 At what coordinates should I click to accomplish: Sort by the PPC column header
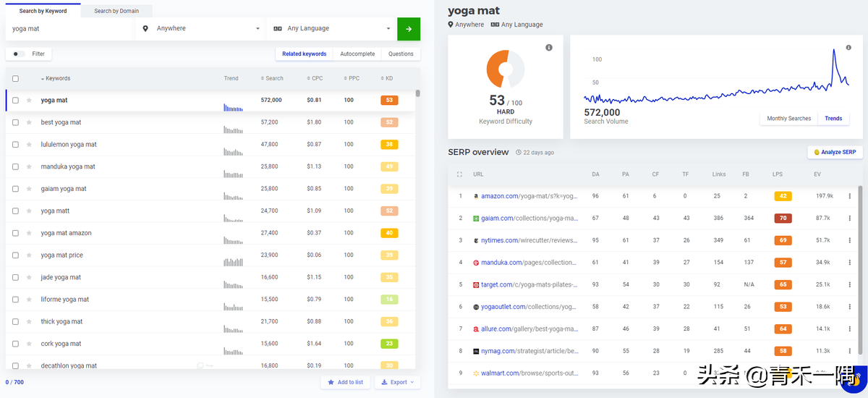click(352, 78)
